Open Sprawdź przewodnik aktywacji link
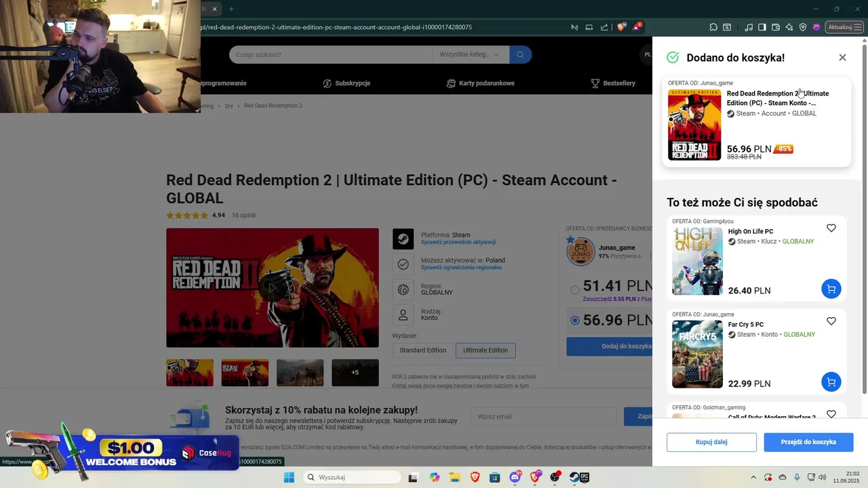This screenshot has height=488, width=868. click(458, 242)
